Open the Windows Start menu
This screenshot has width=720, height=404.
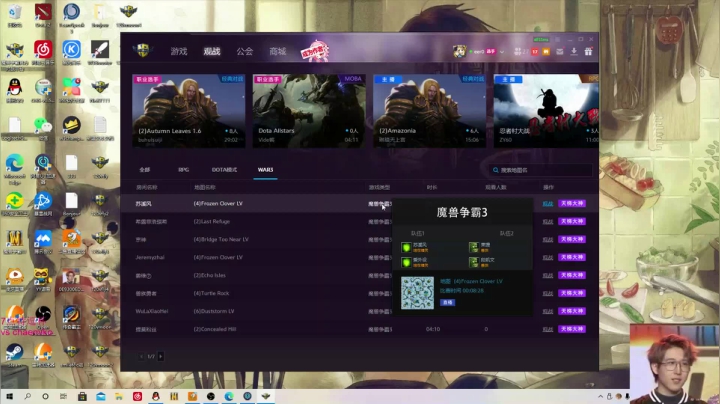coord(9,396)
